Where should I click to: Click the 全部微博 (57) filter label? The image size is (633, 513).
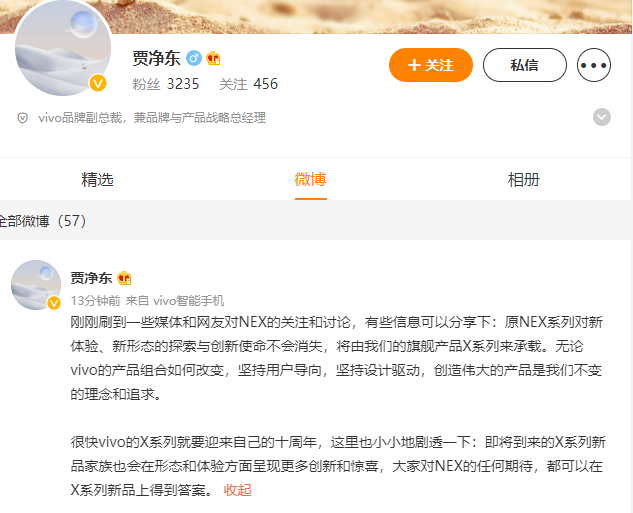[43, 221]
